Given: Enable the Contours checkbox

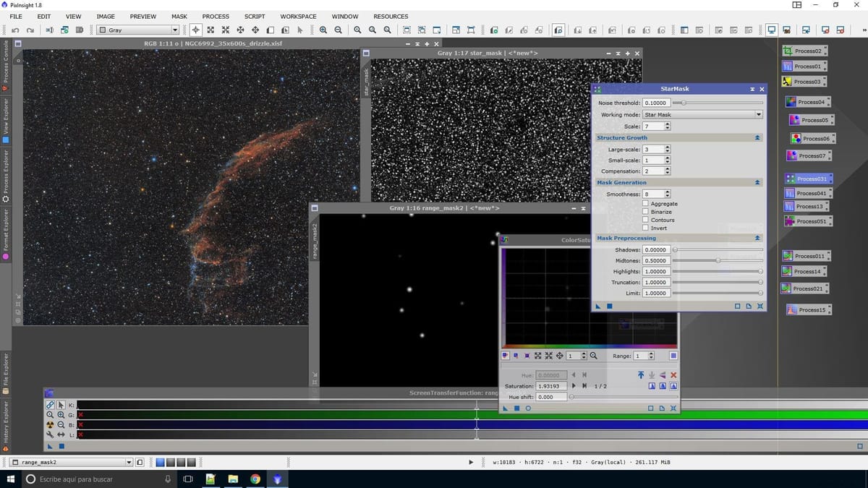Looking at the screenshot, I should click(646, 220).
